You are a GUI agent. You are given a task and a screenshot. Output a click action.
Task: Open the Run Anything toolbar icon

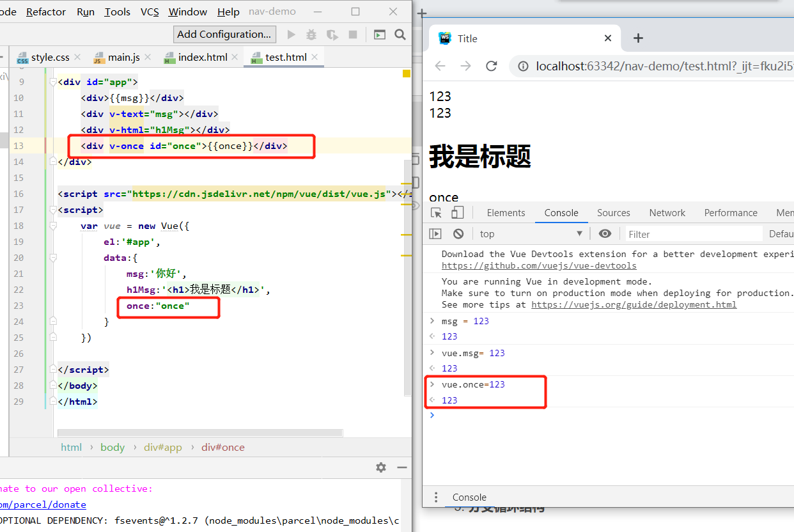(x=380, y=35)
